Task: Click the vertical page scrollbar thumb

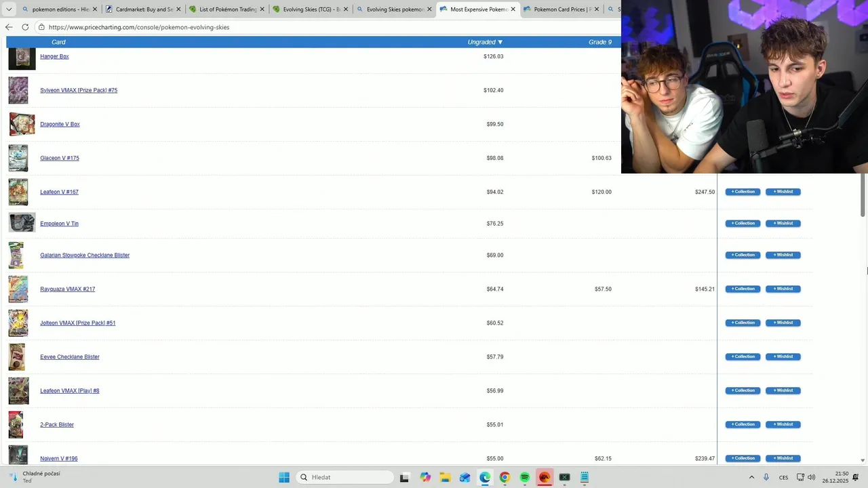Action: 863,195
